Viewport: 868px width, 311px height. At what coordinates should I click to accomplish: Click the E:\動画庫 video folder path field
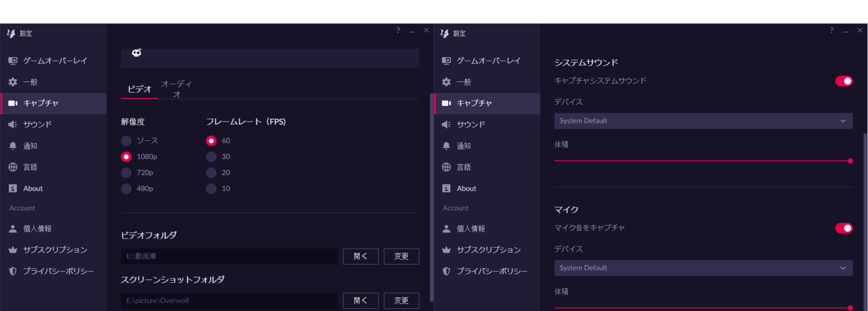coord(229,256)
